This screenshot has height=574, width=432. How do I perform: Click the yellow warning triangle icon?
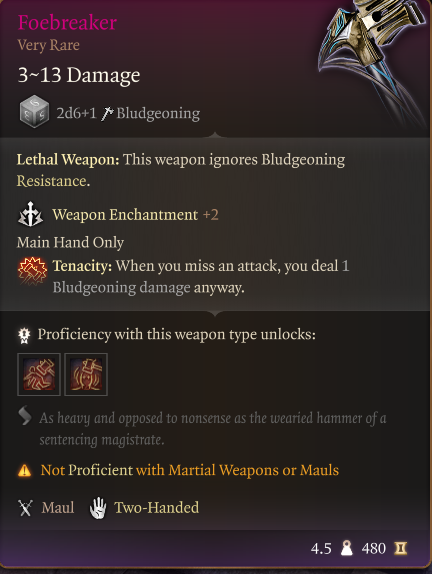25,470
